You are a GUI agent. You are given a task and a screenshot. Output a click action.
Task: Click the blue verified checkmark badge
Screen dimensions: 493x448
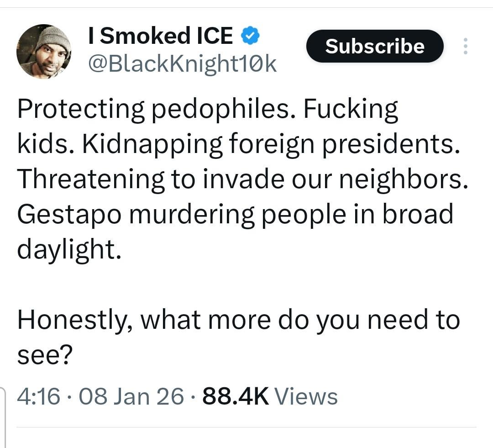(x=250, y=36)
